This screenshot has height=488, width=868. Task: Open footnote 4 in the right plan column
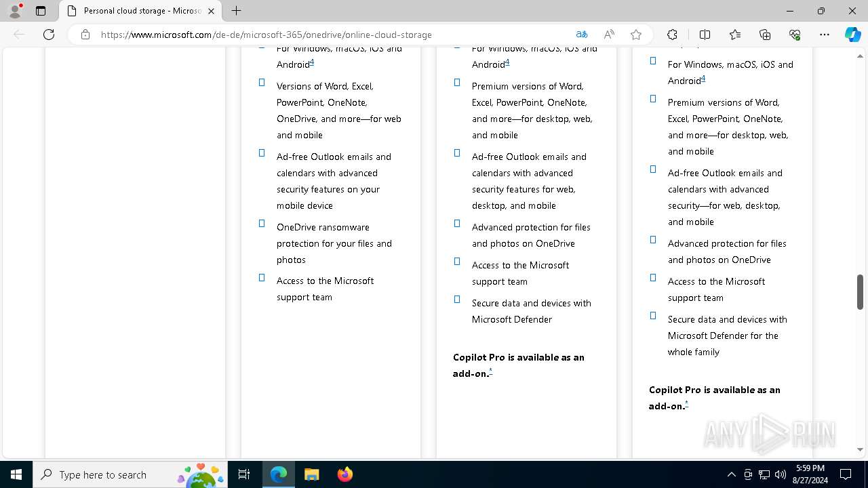coord(703,79)
